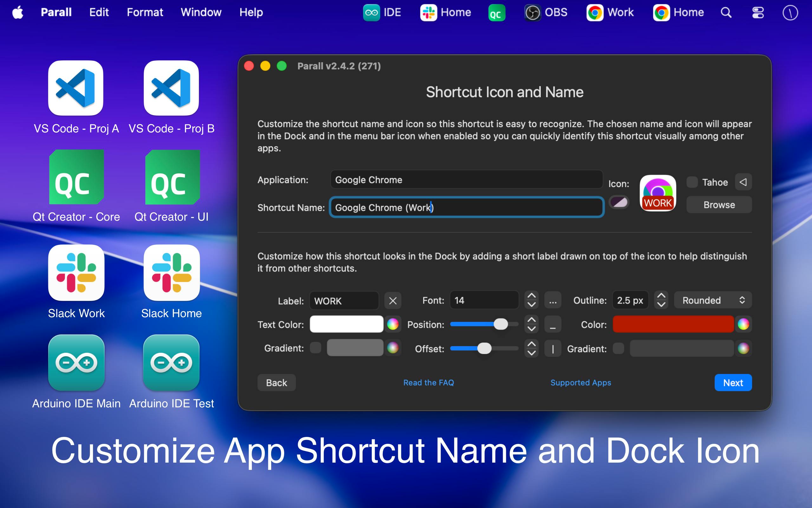
Task: Click the Position slider
Action: pos(484,324)
